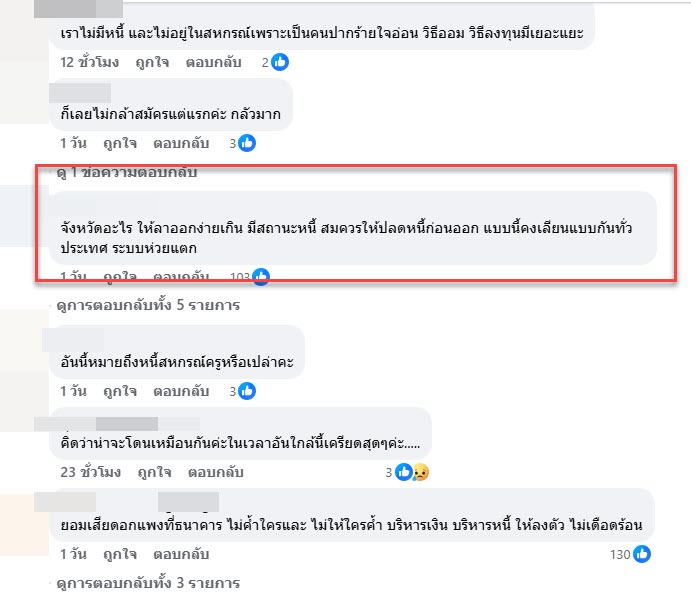Click the like icon on the หนี้สหกรณ์ครู comment
Viewport: 691px width, 598px height.
point(247,391)
